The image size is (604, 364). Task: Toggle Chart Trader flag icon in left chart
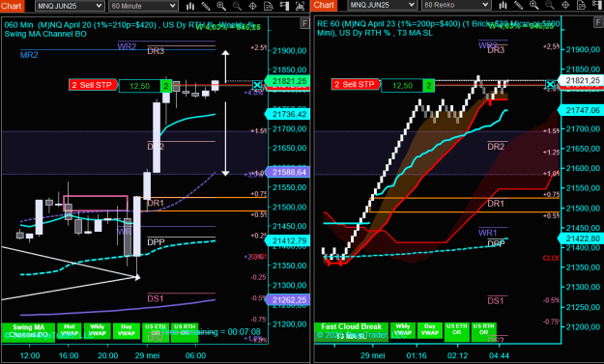284,6
